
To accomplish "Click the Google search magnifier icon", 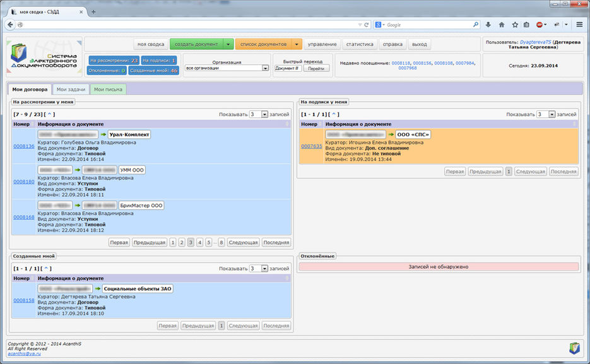I will pyautogui.click(x=476, y=25).
